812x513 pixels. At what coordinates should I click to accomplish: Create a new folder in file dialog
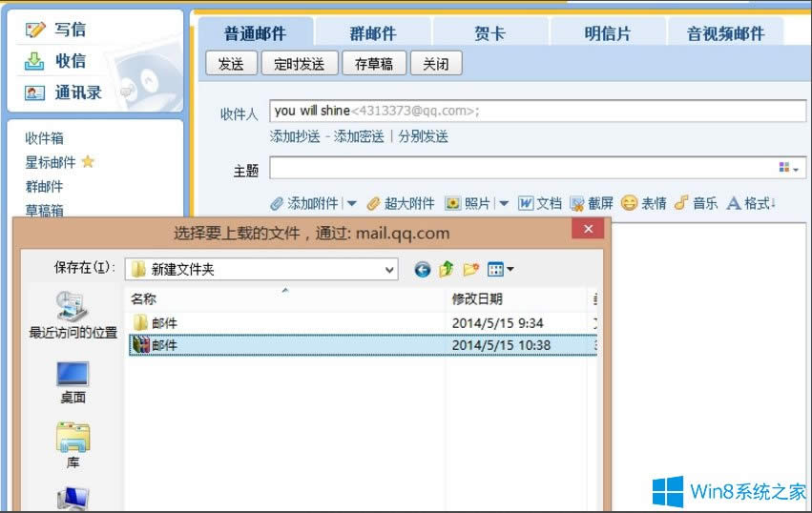470,270
